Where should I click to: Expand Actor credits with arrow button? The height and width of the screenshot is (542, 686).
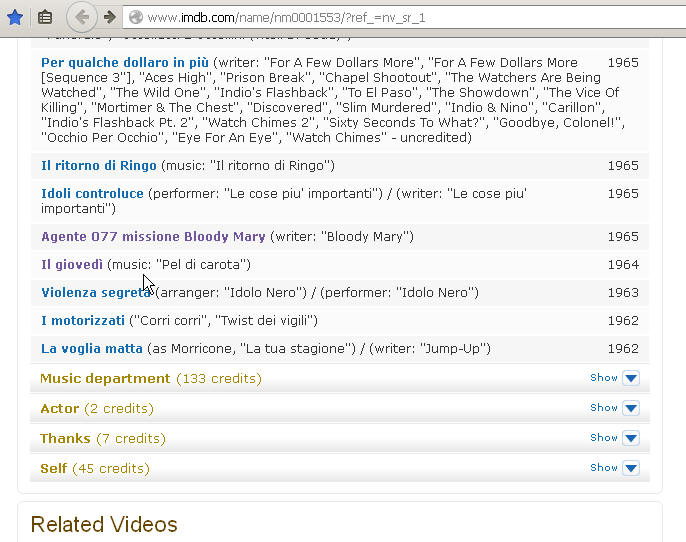[x=631, y=408]
